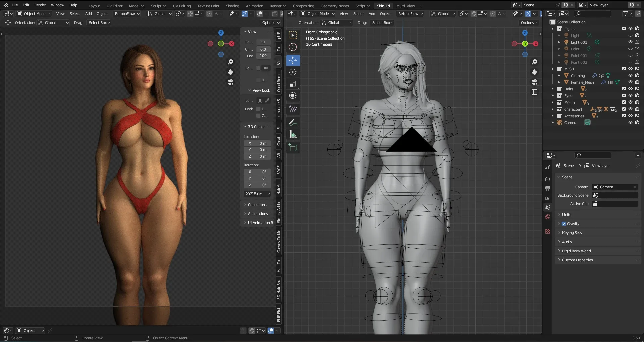Screen dimensions: 644x342
Task: Click the zoom magnifier in the left viewport
Action: pyautogui.click(x=230, y=62)
